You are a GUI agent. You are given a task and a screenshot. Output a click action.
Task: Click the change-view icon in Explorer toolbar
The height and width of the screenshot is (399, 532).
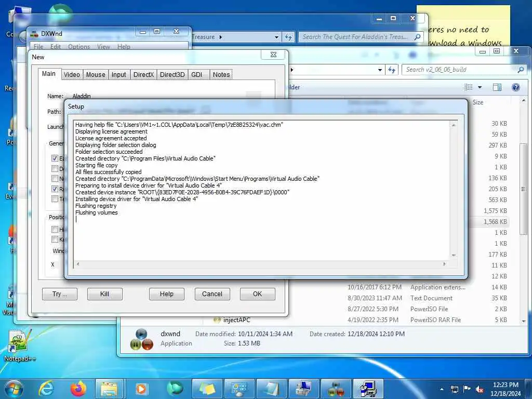469,87
